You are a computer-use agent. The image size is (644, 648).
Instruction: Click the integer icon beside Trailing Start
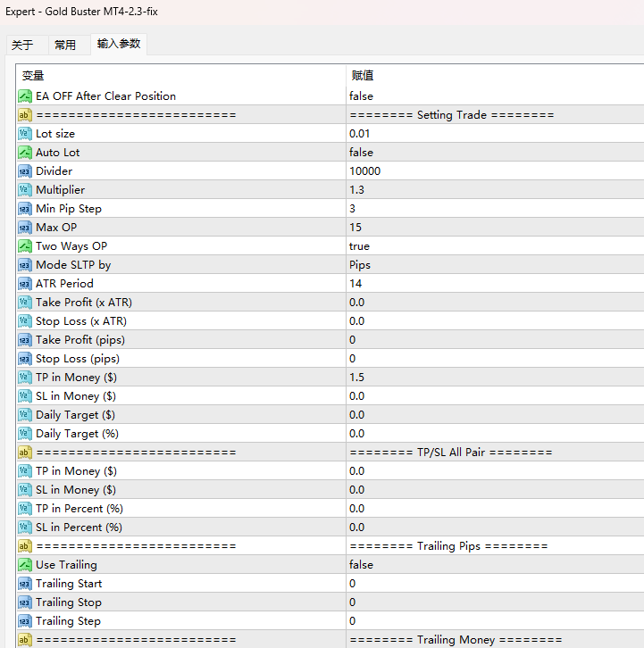[x=25, y=584]
